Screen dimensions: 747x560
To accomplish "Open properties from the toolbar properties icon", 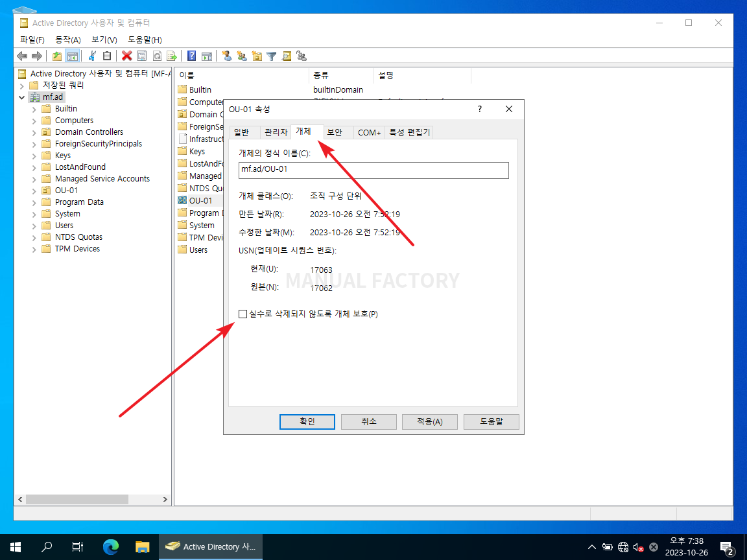I will [142, 56].
